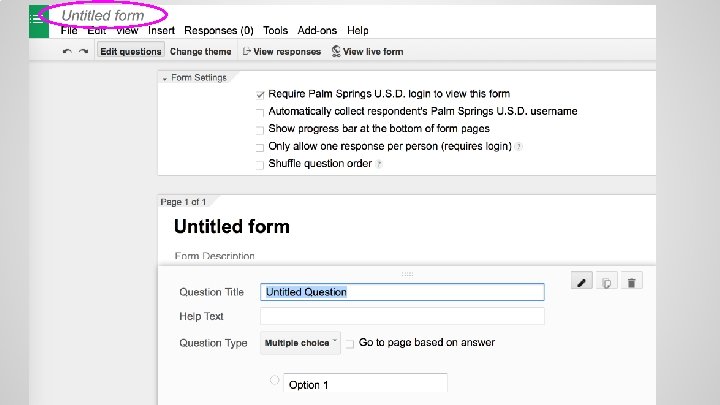Open the Multiple choice question type dropdown
This screenshot has width=720, height=405.
[x=300, y=343]
